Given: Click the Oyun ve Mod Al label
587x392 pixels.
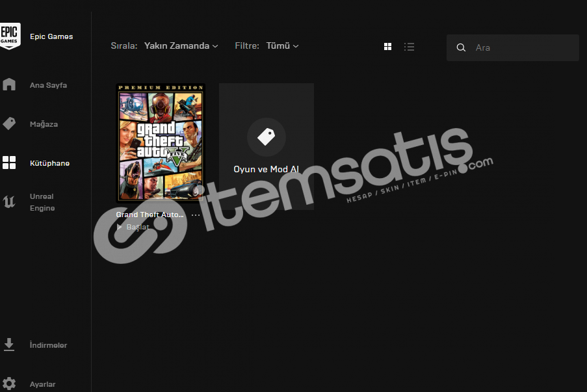Looking at the screenshot, I should pos(266,169).
